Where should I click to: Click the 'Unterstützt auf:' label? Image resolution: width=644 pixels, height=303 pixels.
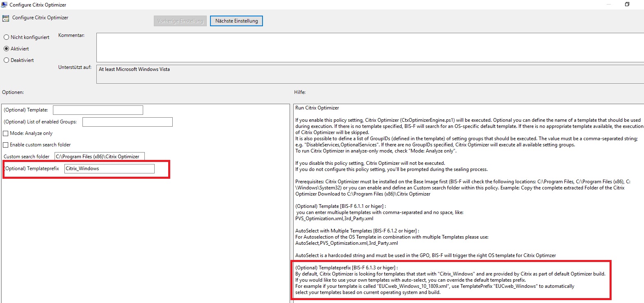click(x=75, y=67)
